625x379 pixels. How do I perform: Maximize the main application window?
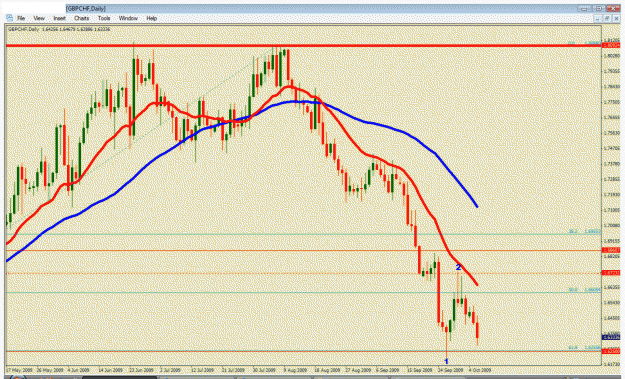599,8
